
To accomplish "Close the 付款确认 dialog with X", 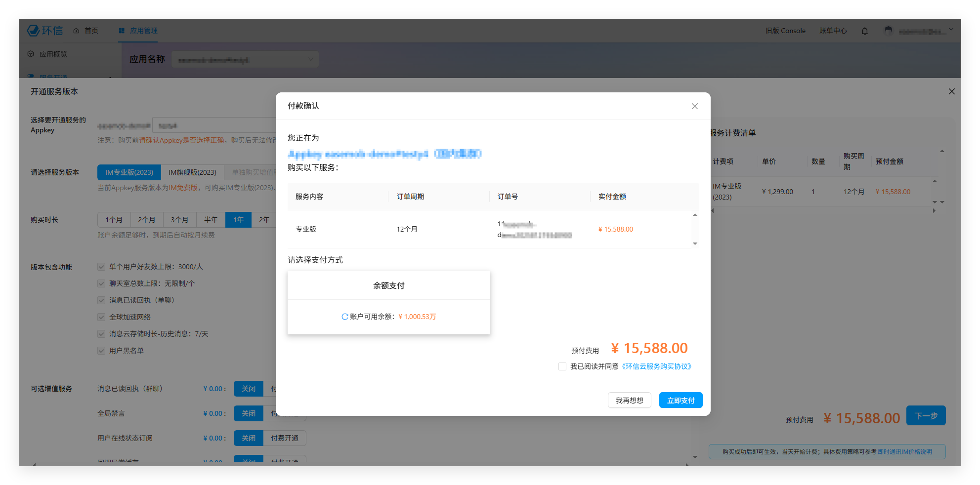I will pyautogui.click(x=694, y=106).
